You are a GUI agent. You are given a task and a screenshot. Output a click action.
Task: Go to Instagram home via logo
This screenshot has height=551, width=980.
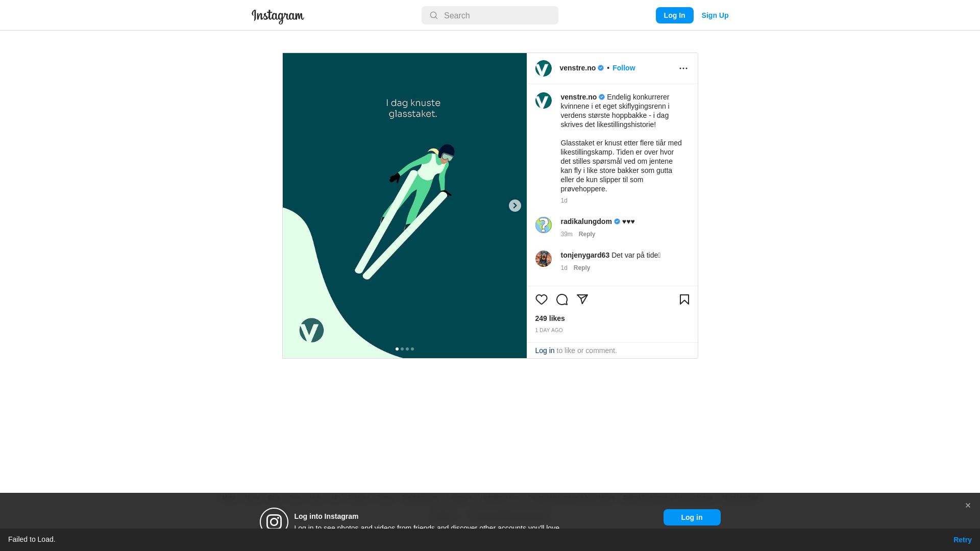(278, 16)
